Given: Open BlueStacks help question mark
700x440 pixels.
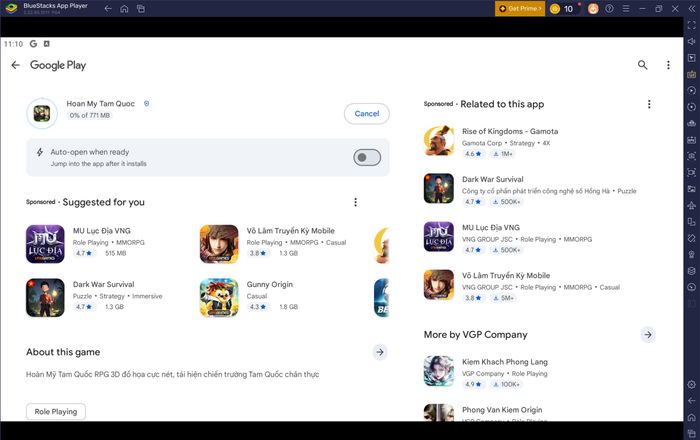Looking at the screenshot, I should pyautogui.click(x=609, y=8).
